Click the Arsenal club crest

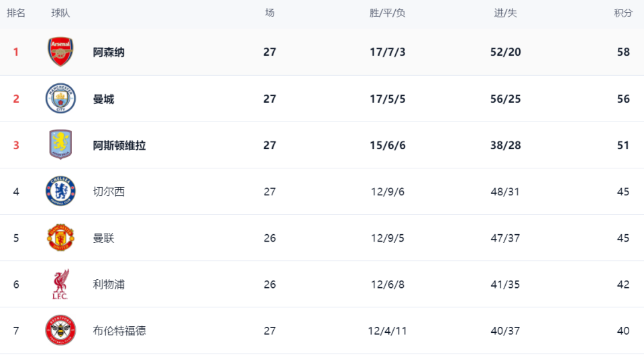tap(60, 52)
